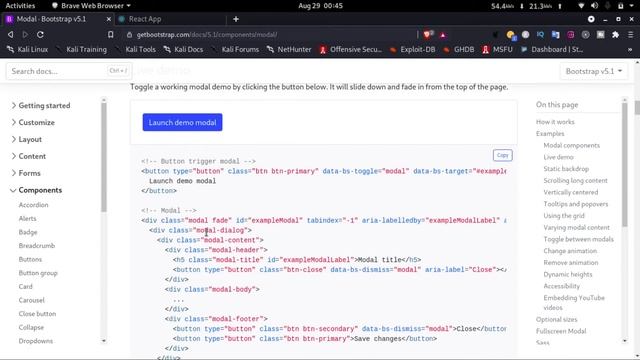Expand the Getting started section

[41, 106]
